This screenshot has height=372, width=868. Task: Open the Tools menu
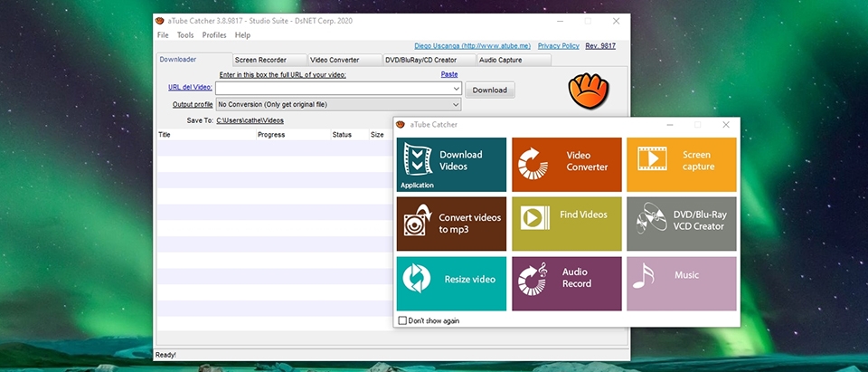tap(185, 35)
